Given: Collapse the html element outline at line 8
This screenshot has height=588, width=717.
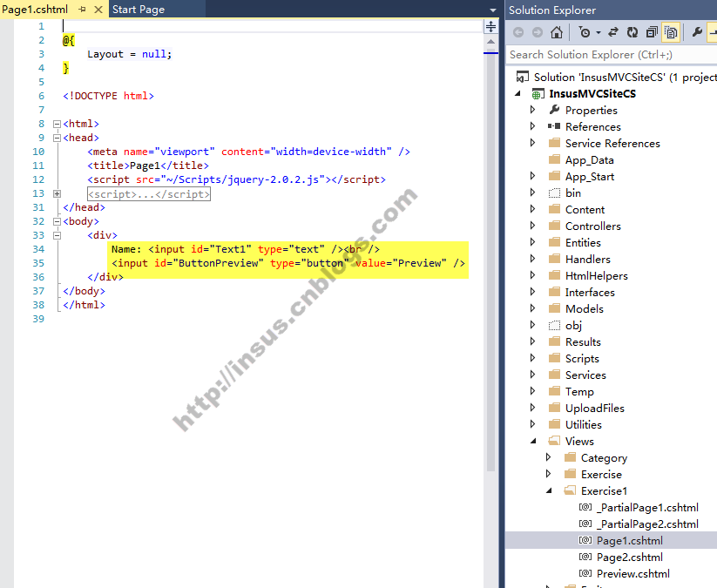Looking at the screenshot, I should coord(57,124).
